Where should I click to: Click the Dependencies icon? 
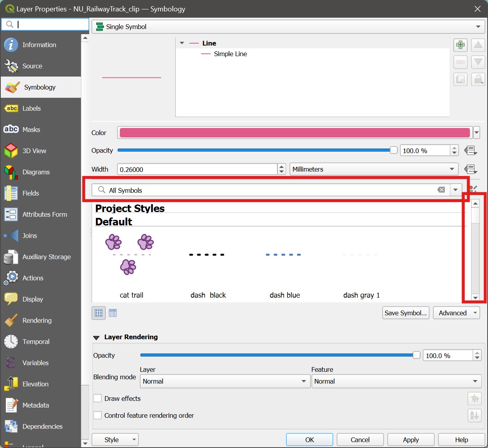[x=11, y=426]
